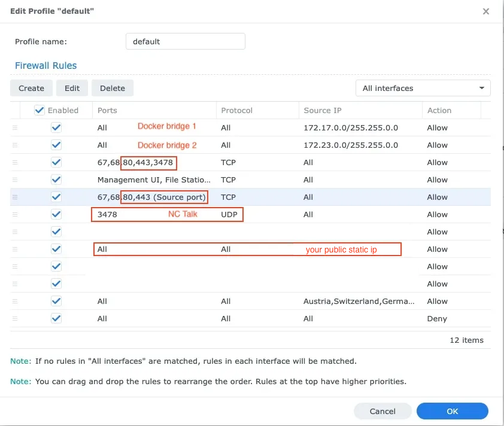The height and width of the screenshot is (426, 504).
Task: Disable the Management UI, File Station rule
Action: click(x=56, y=179)
